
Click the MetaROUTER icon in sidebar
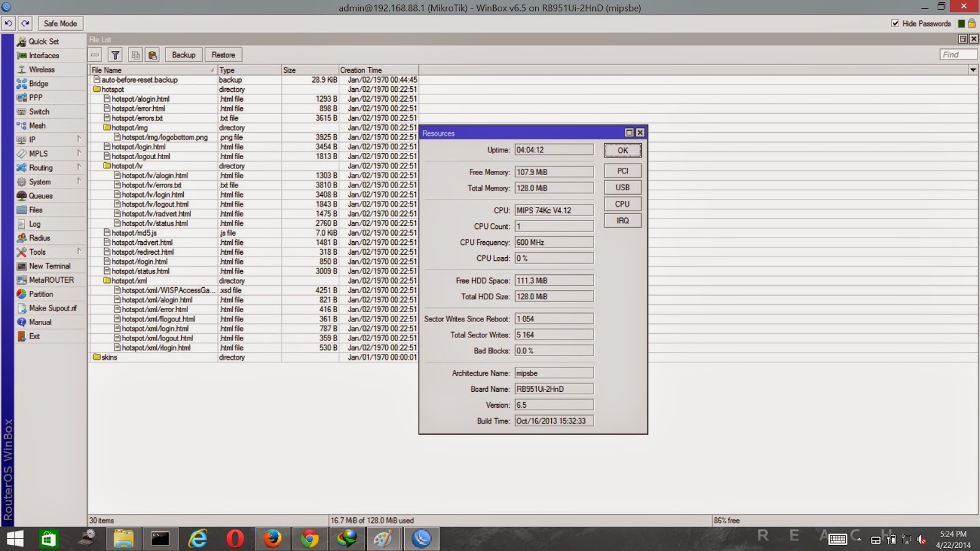tap(21, 280)
